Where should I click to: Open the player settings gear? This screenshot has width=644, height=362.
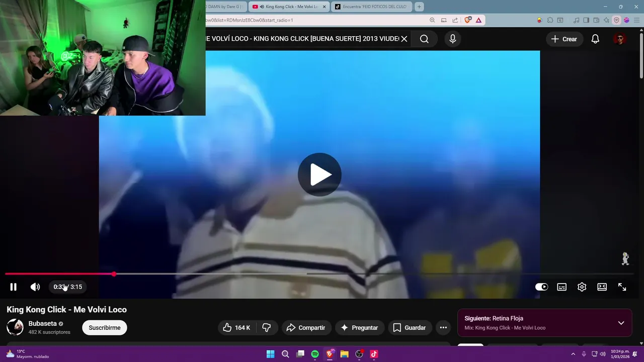[x=582, y=287]
